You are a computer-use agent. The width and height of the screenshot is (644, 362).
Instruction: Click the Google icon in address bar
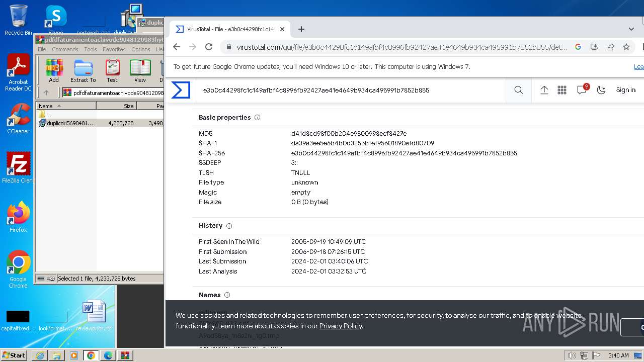pyautogui.click(x=578, y=47)
